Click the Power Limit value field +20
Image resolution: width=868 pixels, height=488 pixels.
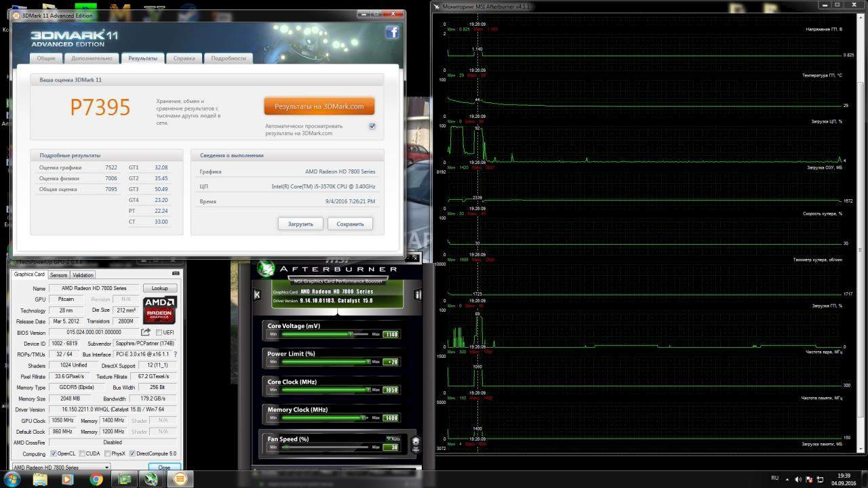391,362
